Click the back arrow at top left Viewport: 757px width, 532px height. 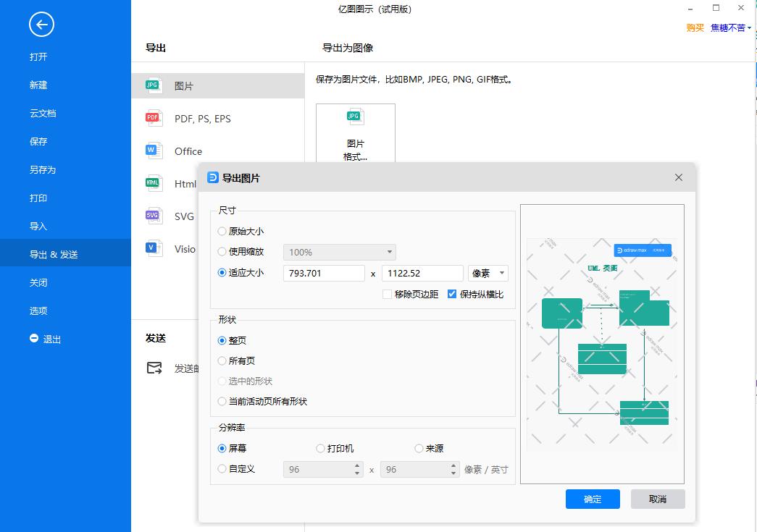[x=40, y=24]
